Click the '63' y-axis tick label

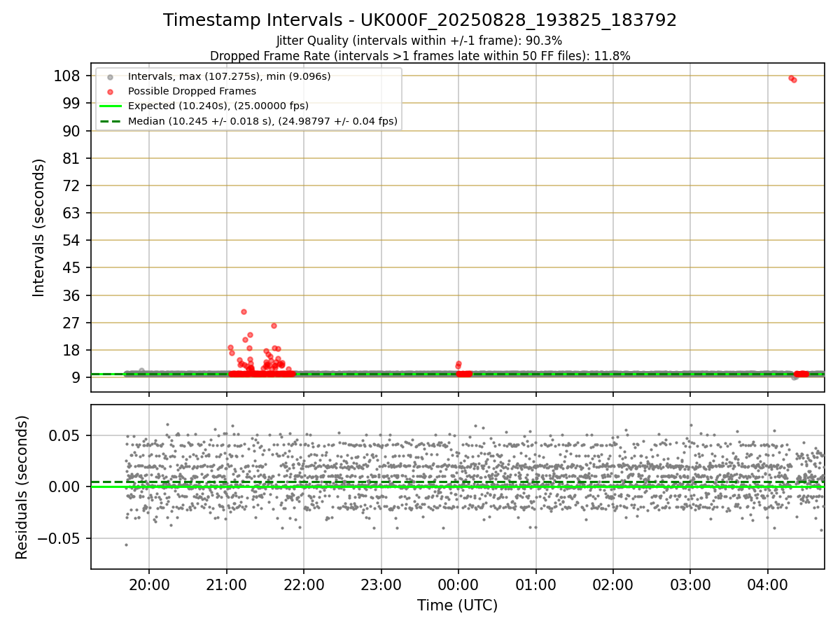click(x=71, y=213)
